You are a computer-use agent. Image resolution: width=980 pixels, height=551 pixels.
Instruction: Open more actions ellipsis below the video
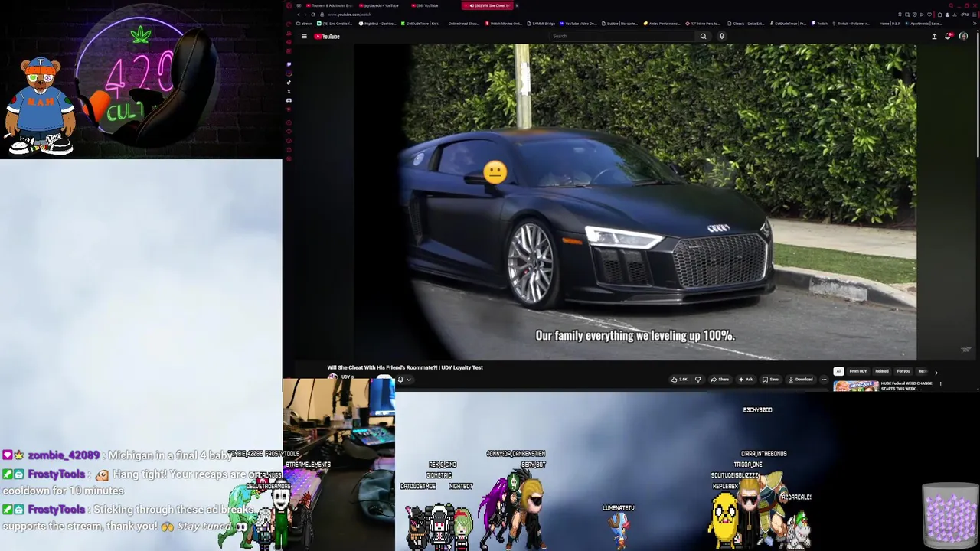824,380
